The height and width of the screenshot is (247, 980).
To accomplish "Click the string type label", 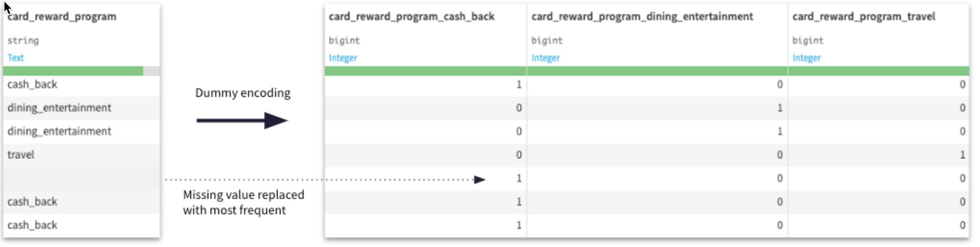I will [23, 41].
